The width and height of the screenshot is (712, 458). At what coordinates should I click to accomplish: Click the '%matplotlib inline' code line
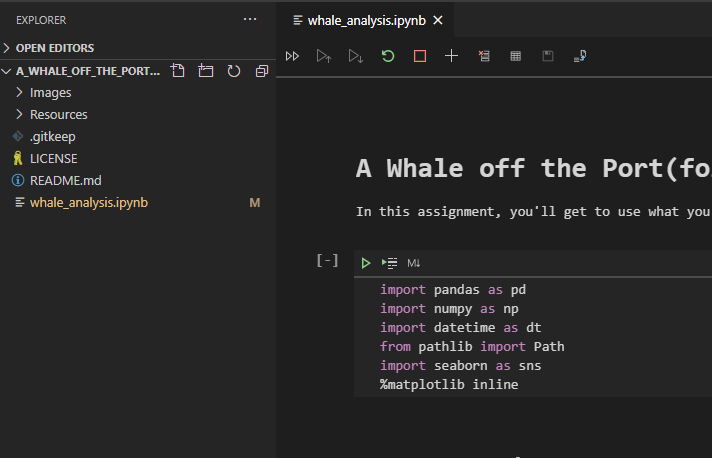[x=449, y=385]
